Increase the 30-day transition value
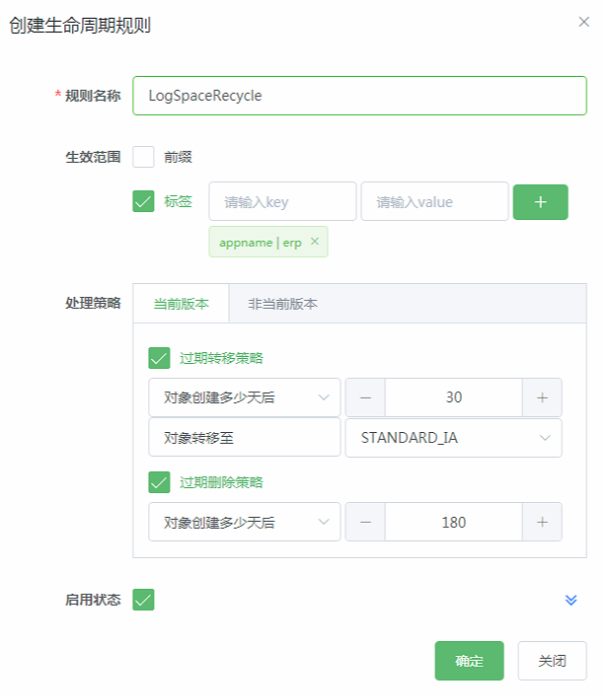The width and height of the screenshot is (604, 695). [542, 397]
